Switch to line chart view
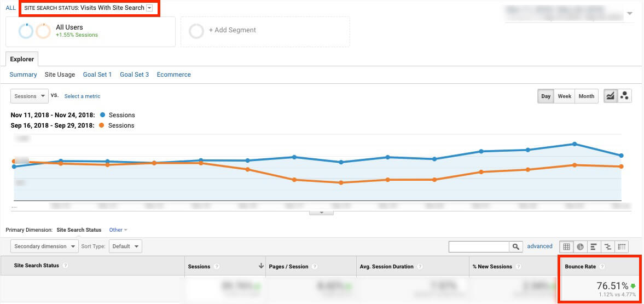Screen dimensions: 644x304 (x=610, y=96)
